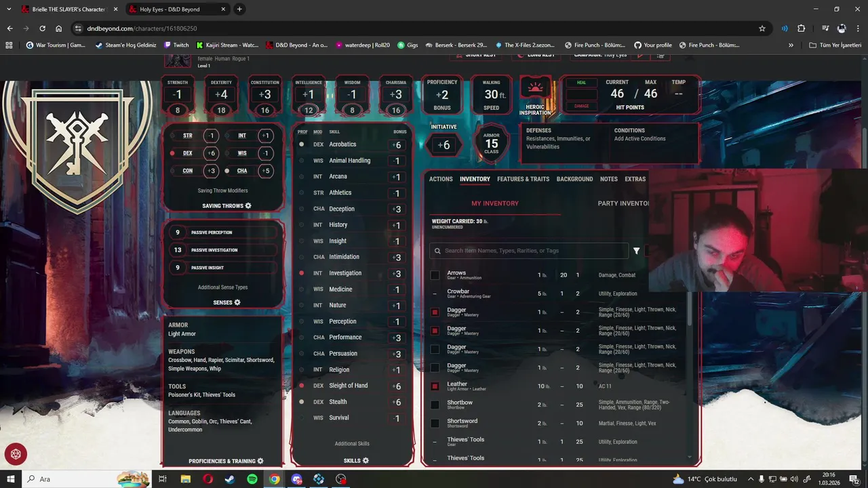Switch to Features & Traits tab
Image resolution: width=868 pixels, height=488 pixels.
[523, 179]
